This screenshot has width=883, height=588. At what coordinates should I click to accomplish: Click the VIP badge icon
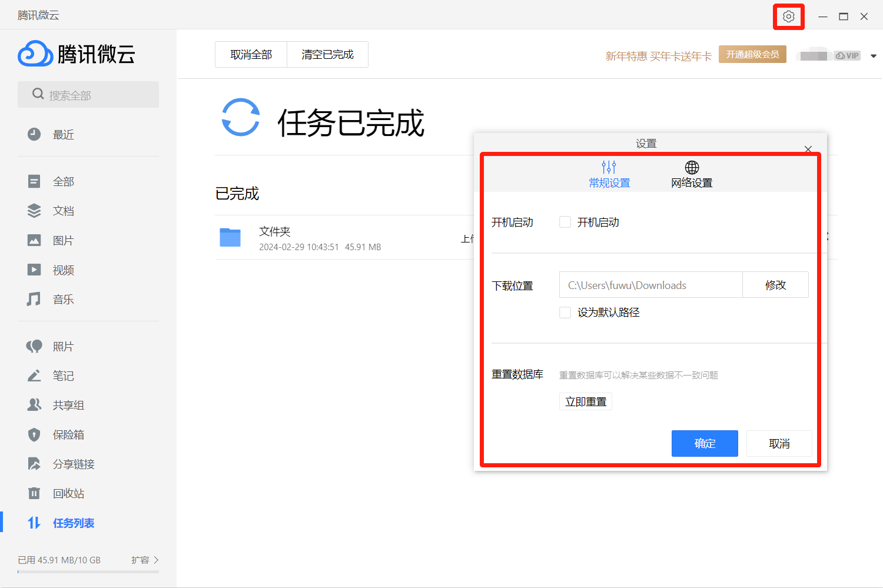(x=848, y=55)
